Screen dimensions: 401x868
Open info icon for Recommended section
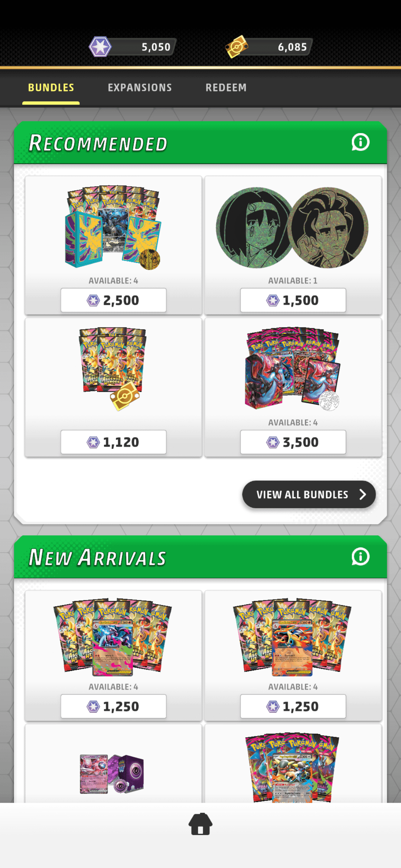[361, 142]
